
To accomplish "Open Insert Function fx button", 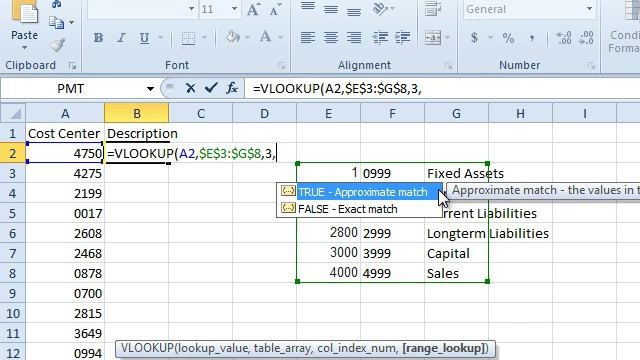I will pyautogui.click(x=232, y=88).
